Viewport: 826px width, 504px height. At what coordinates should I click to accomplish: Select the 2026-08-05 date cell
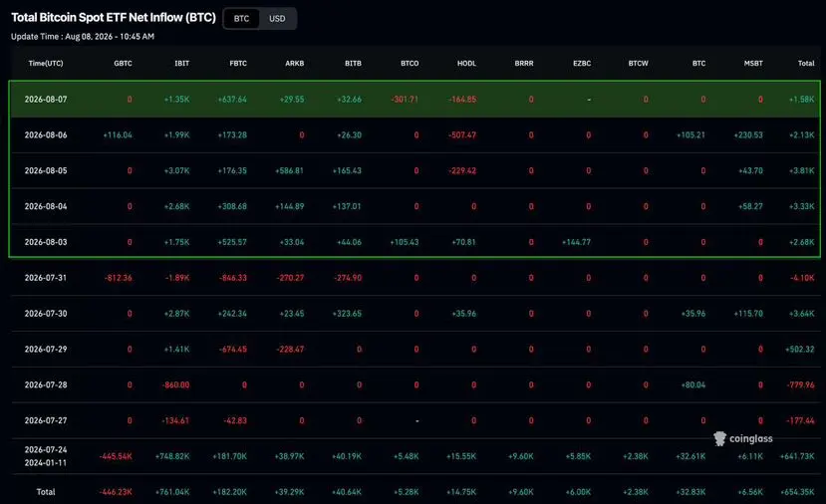[x=46, y=170]
